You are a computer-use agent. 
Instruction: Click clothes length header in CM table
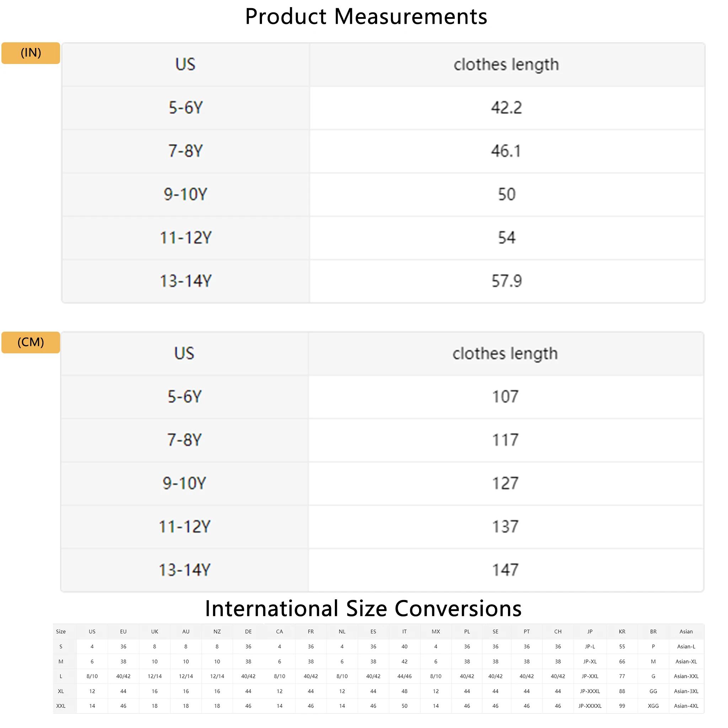pos(505,353)
